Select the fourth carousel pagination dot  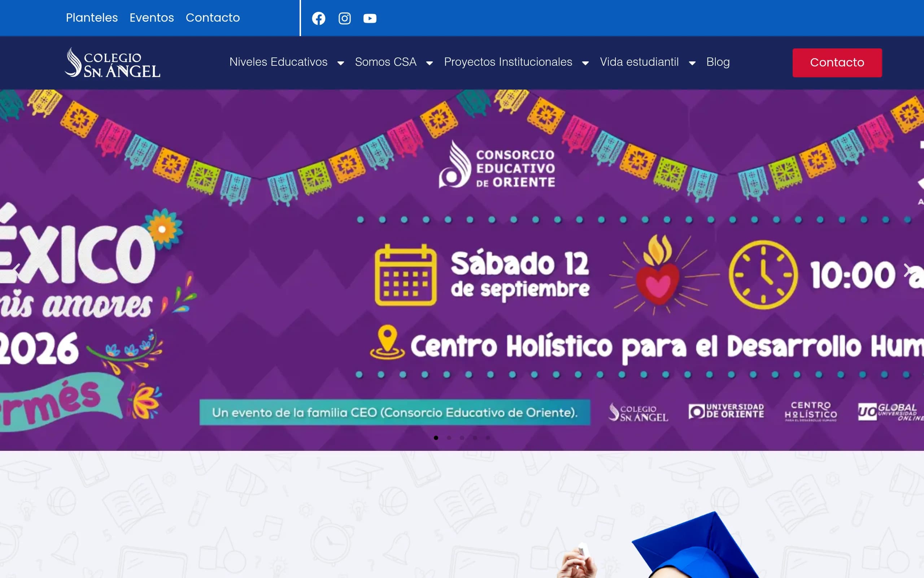point(475,438)
